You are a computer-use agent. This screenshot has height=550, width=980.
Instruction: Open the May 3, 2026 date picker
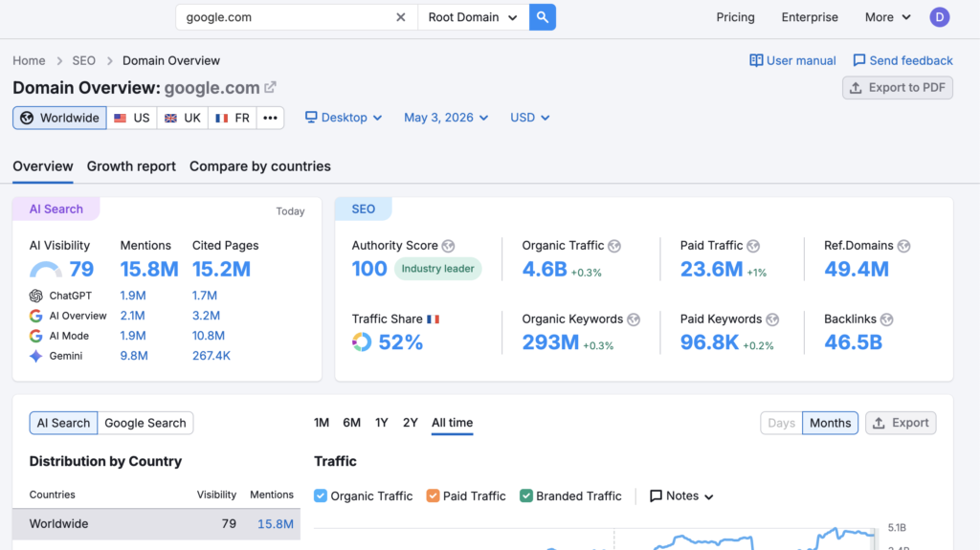446,118
